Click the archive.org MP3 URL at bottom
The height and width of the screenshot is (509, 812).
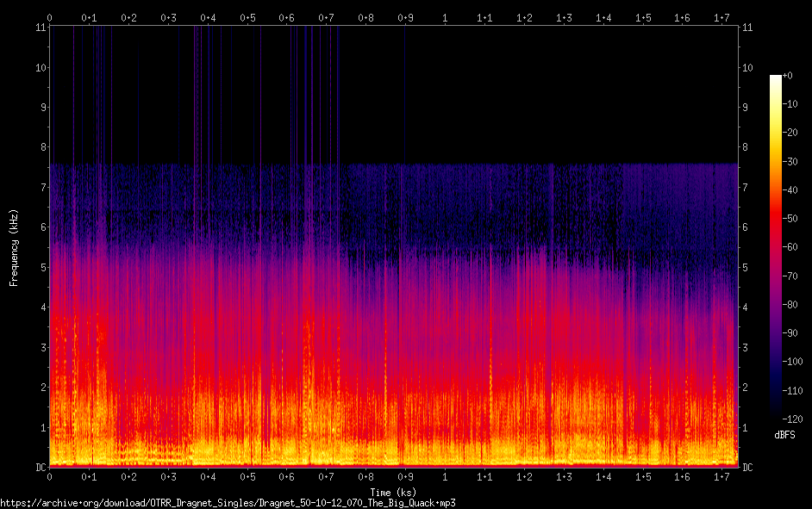click(228, 502)
